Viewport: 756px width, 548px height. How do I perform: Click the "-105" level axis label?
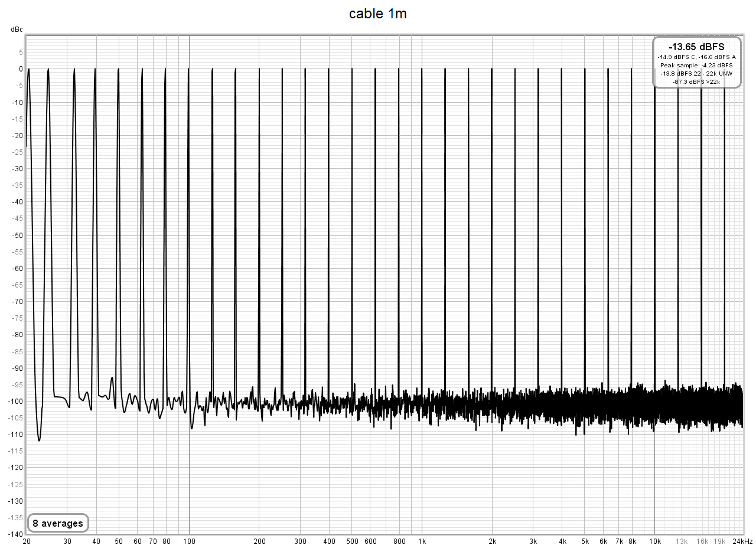15,417
